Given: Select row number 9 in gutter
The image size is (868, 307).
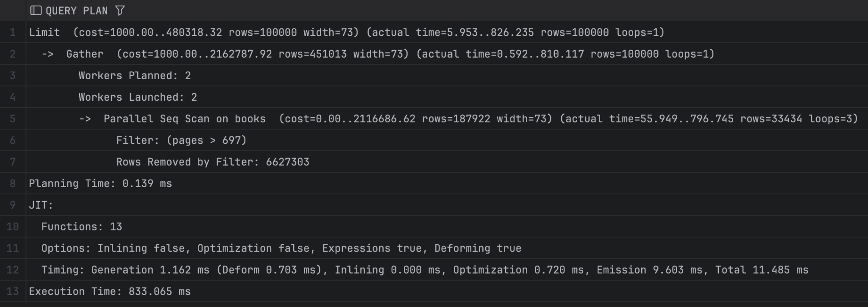Looking at the screenshot, I should point(13,205).
